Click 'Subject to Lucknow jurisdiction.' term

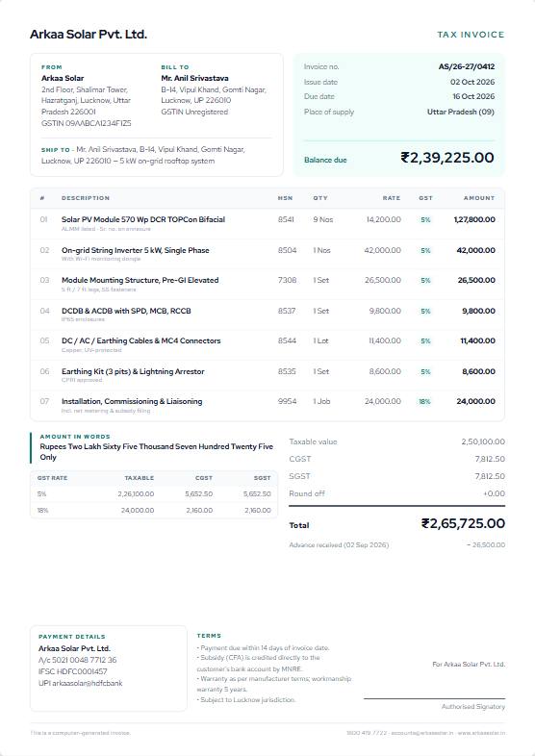click(x=248, y=699)
